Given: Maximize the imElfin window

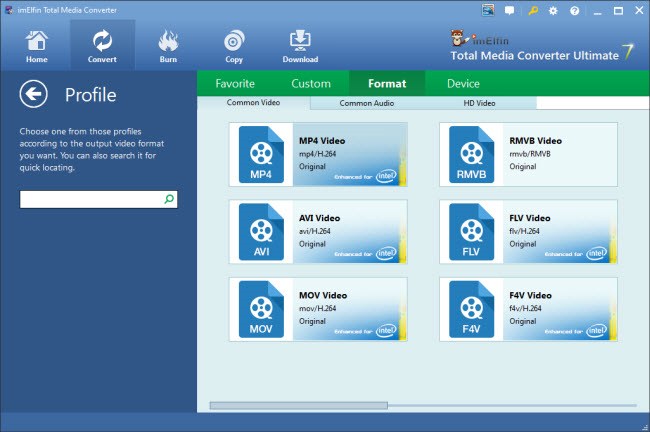Looking at the screenshot, I should click(618, 11).
